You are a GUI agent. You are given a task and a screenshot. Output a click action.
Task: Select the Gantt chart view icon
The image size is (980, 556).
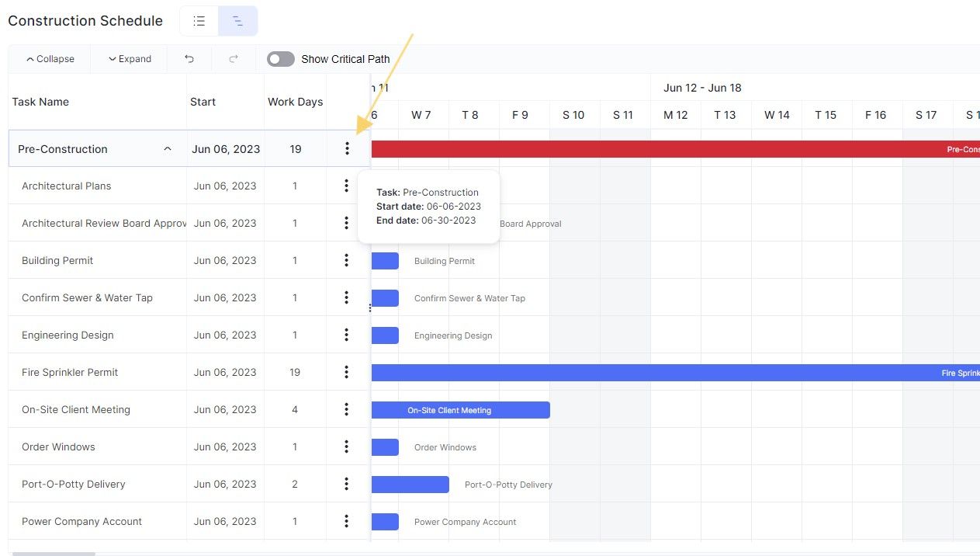(x=237, y=21)
